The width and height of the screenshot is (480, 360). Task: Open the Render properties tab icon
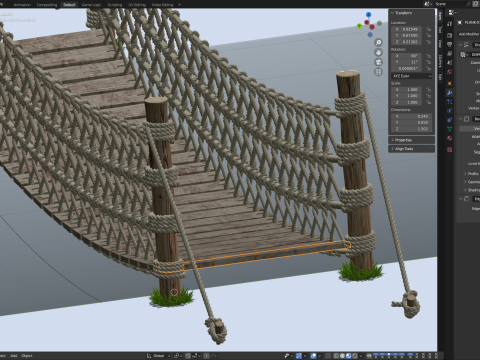(x=449, y=35)
